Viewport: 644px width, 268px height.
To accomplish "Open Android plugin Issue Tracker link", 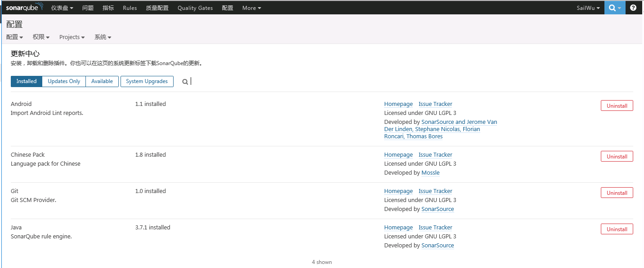I will point(435,104).
